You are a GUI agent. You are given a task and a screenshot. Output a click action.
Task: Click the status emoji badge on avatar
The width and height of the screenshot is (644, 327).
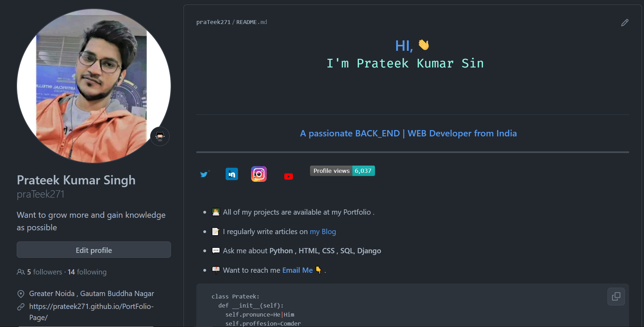(x=160, y=136)
